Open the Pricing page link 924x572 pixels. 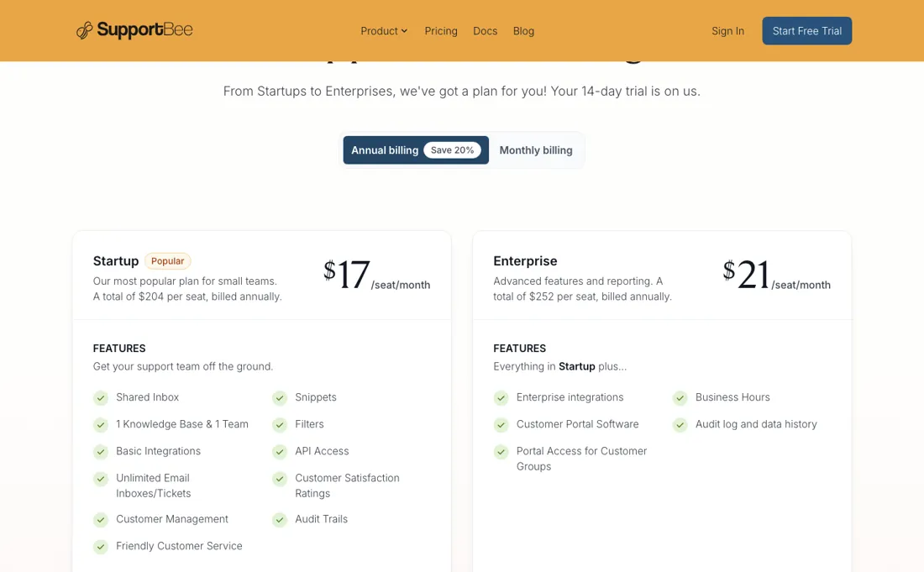click(441, 30)
